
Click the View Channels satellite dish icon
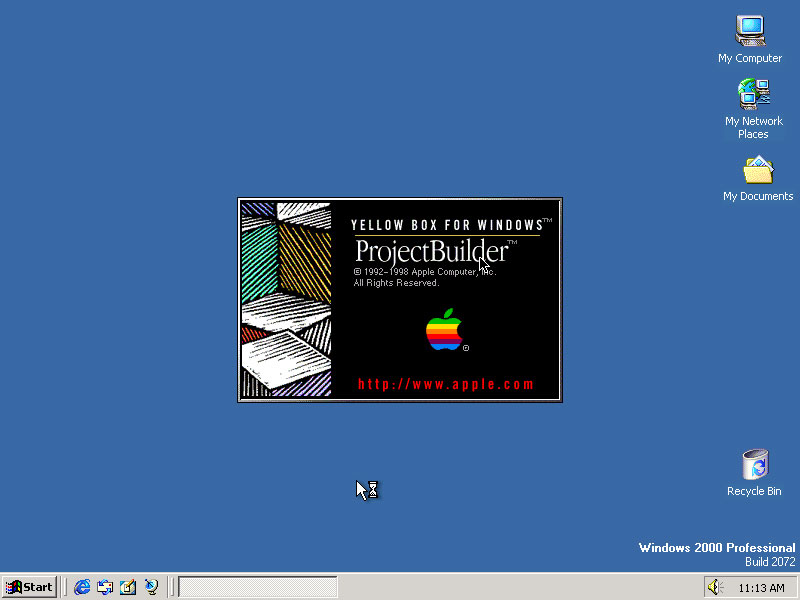pos(151,587)
